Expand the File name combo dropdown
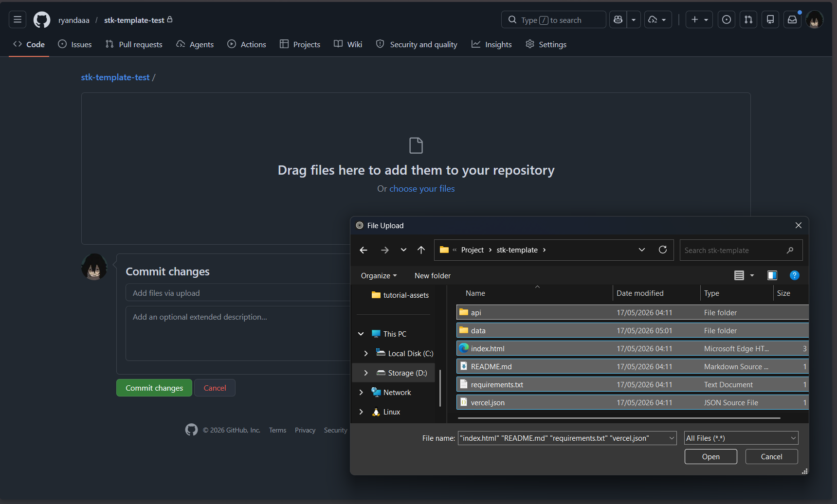This screenshot has width=837, height=504. (672, 438)
